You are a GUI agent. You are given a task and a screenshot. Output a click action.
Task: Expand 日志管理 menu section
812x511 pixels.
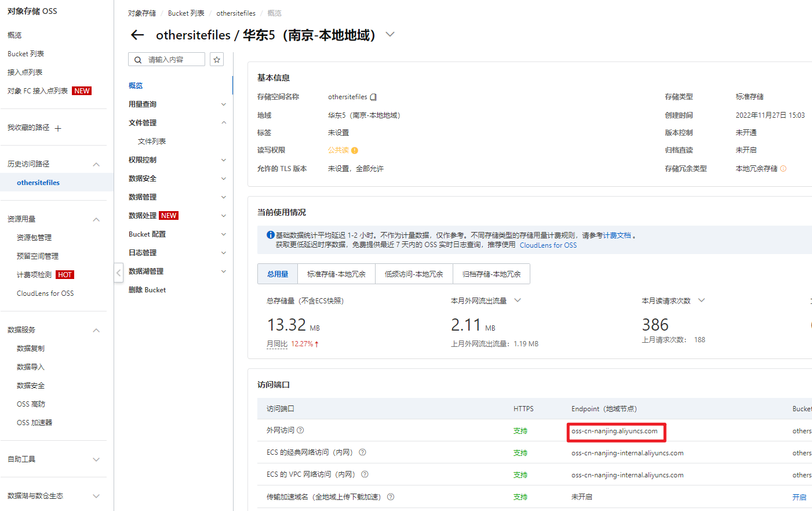pyautogui.click(x=223, y=253)
